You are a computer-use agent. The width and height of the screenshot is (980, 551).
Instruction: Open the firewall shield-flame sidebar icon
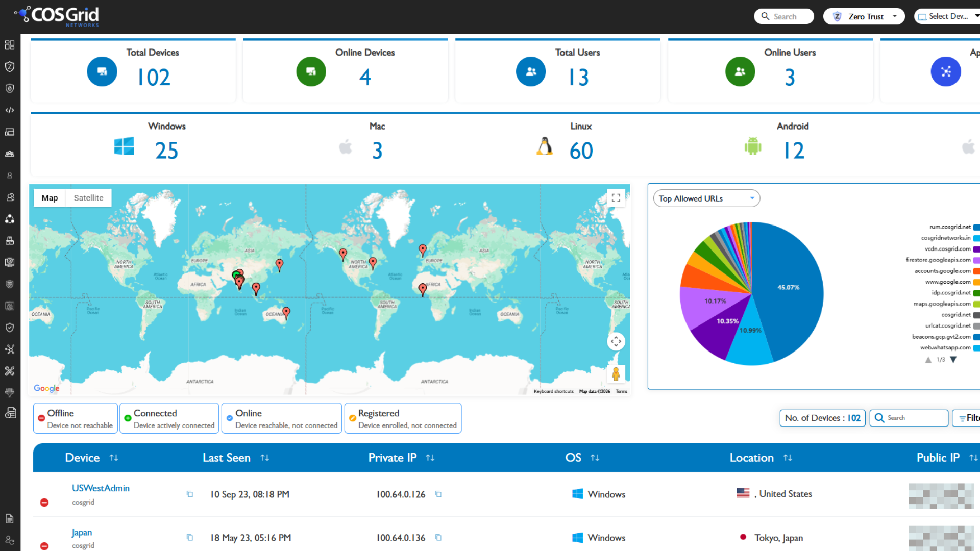pos(10,88)
